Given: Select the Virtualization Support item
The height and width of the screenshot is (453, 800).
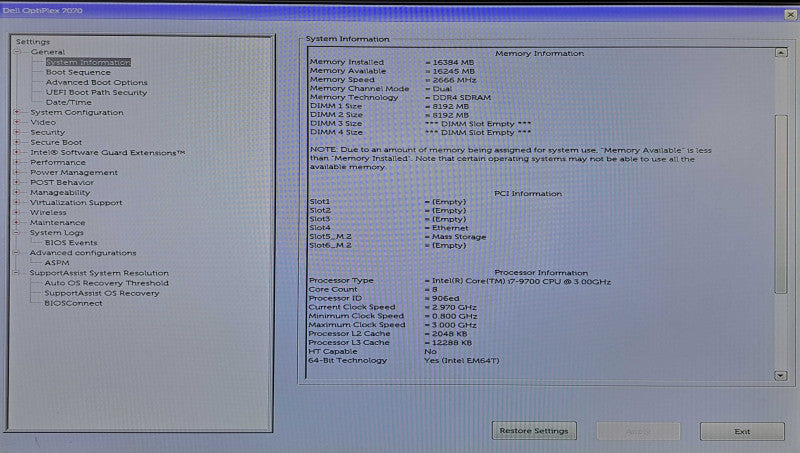Looking at the screenshot, I should pos(76,203).
